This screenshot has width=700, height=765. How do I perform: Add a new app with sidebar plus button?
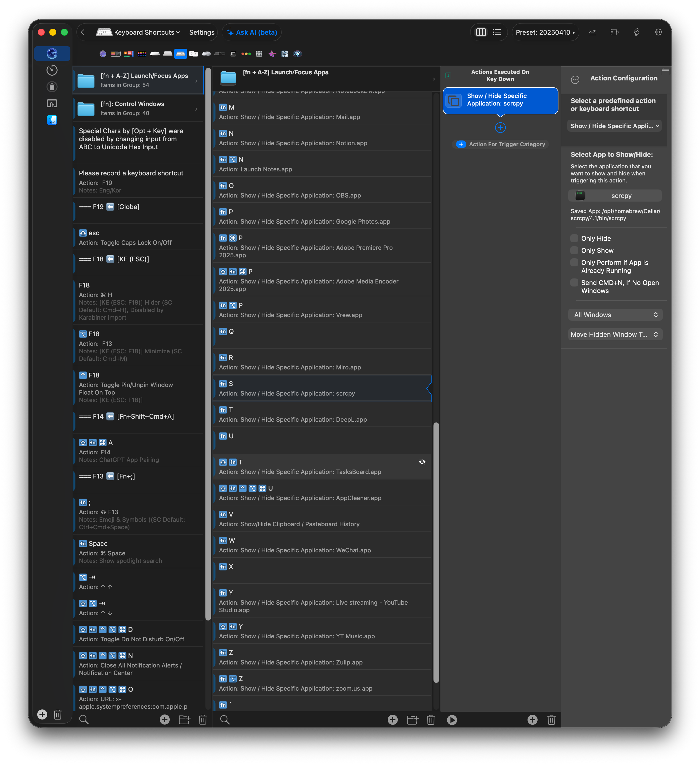(x=42, y=714)
